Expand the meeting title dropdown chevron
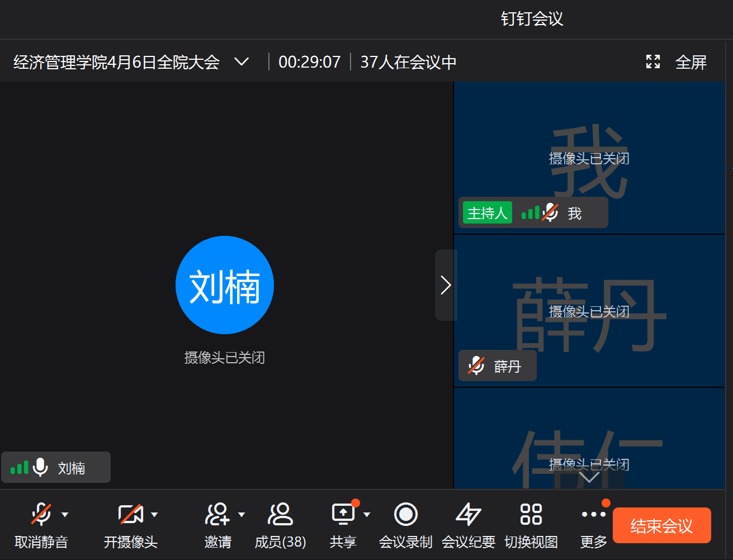The height and width of the screenshot is (560, 733). click(242, 62)
